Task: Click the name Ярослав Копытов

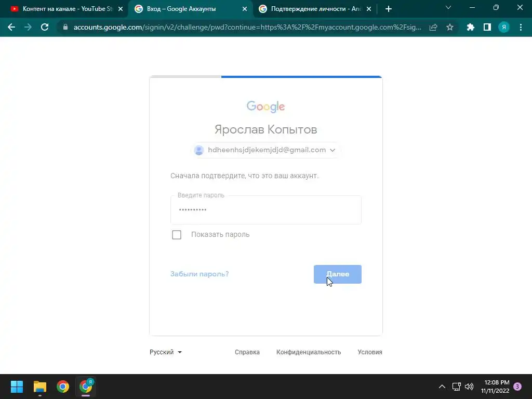Action: [265, 129]
